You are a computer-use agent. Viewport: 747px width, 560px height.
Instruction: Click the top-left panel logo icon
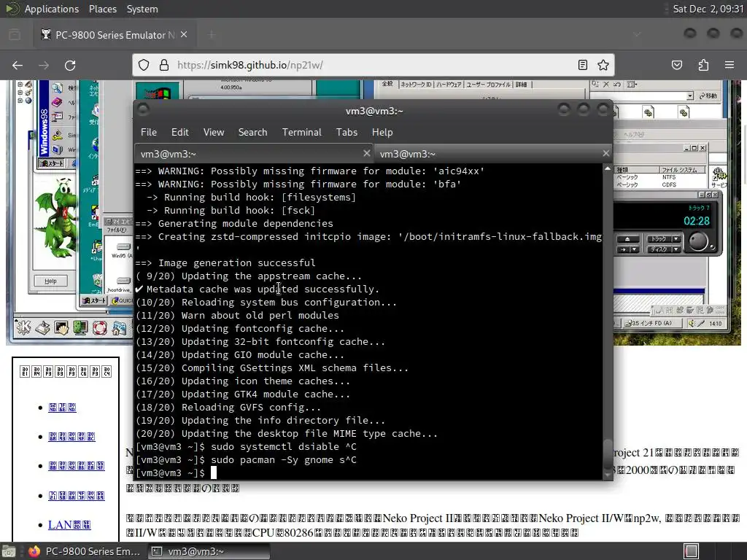tap(12, 9)
